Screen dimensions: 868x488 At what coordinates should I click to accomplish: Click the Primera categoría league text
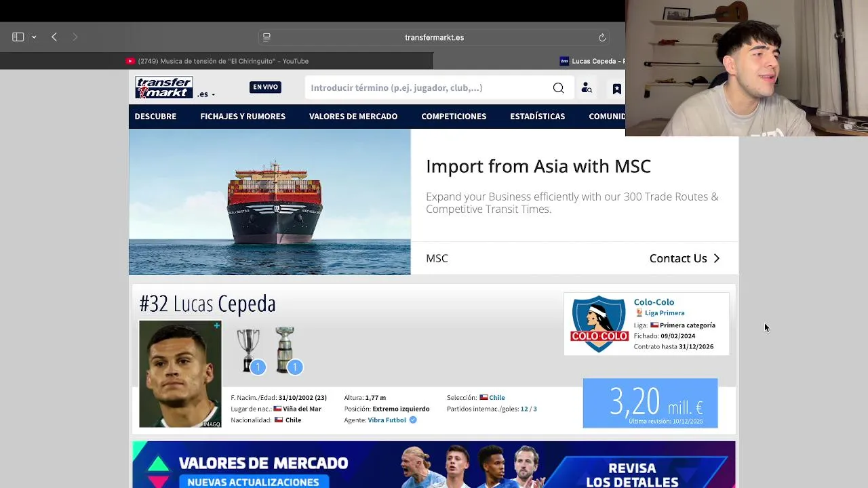(x=688, y=325)
